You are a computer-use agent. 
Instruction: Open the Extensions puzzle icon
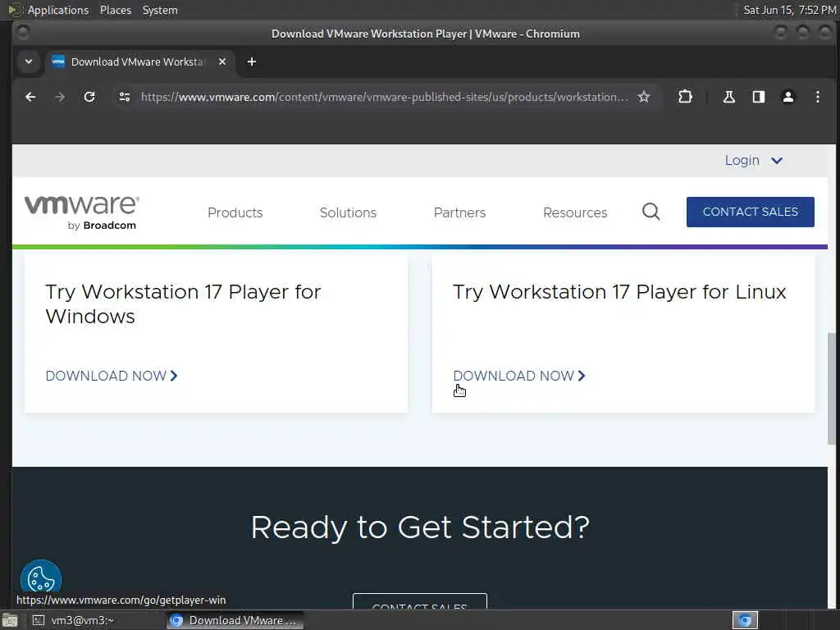(x=685, y=97)
